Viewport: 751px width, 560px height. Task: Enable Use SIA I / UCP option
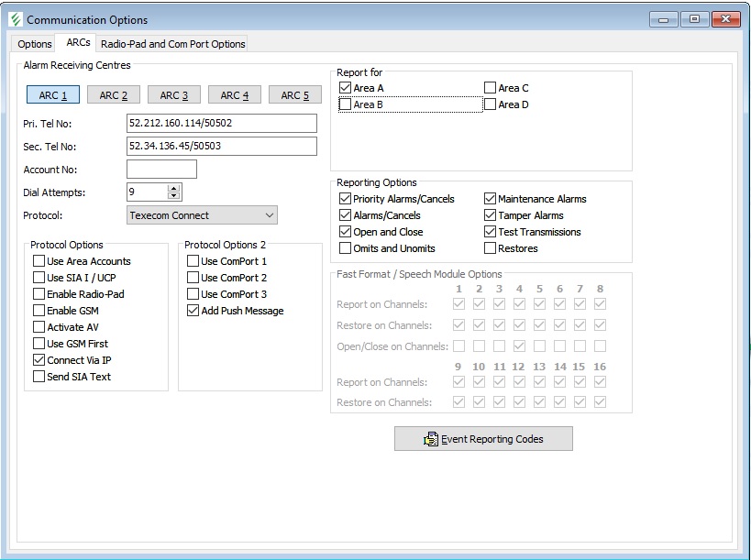point(39,278)
